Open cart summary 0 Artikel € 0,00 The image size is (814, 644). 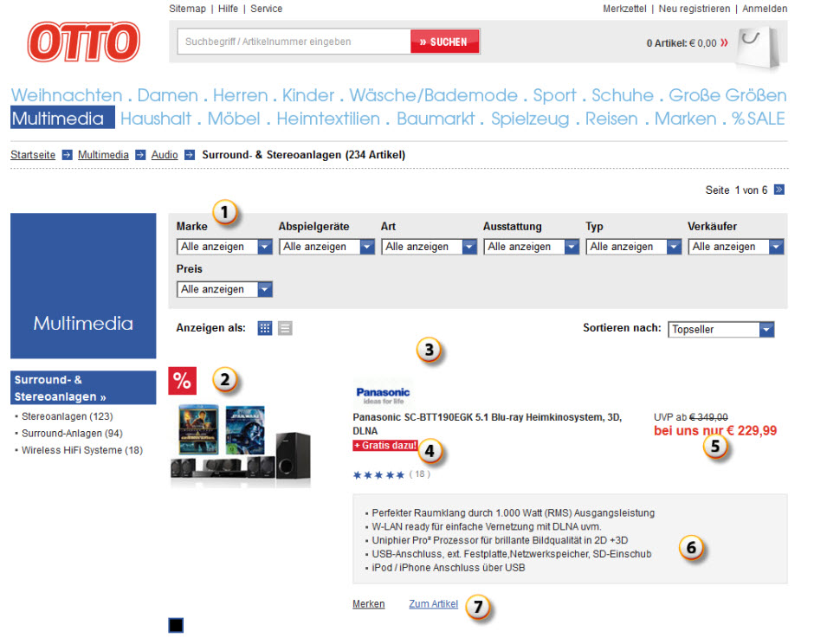pyautogui.click(x=687, y=43)
